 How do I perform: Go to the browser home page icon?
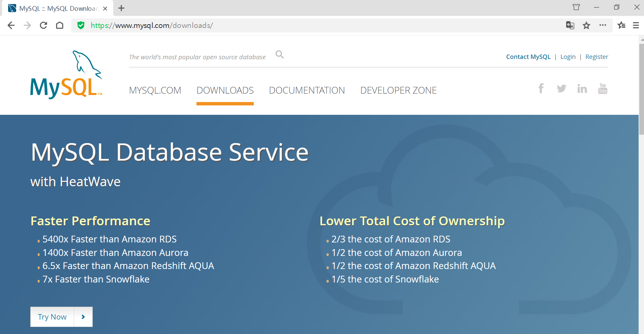60,25
